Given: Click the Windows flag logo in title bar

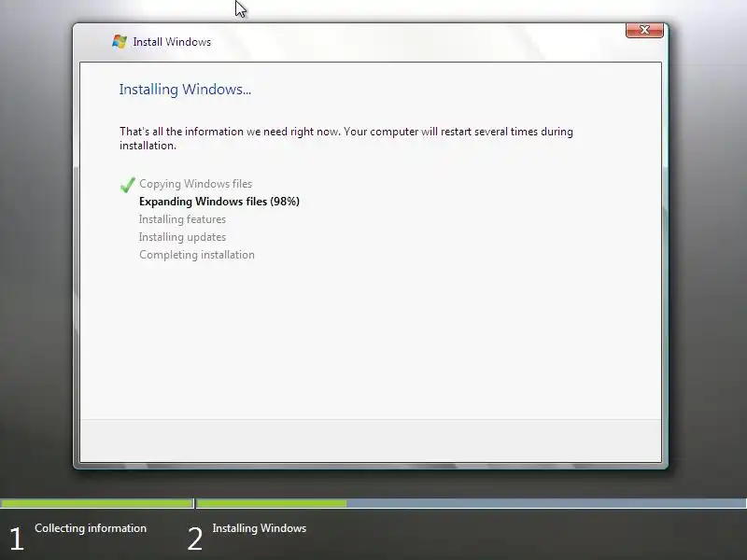Looking at the screenshot, I should click(x=120, y=42).
